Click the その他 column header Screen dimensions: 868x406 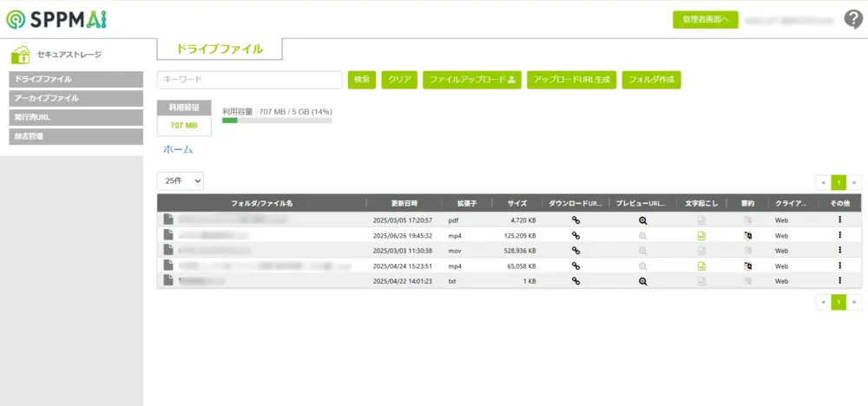click(x=839, y=203)
